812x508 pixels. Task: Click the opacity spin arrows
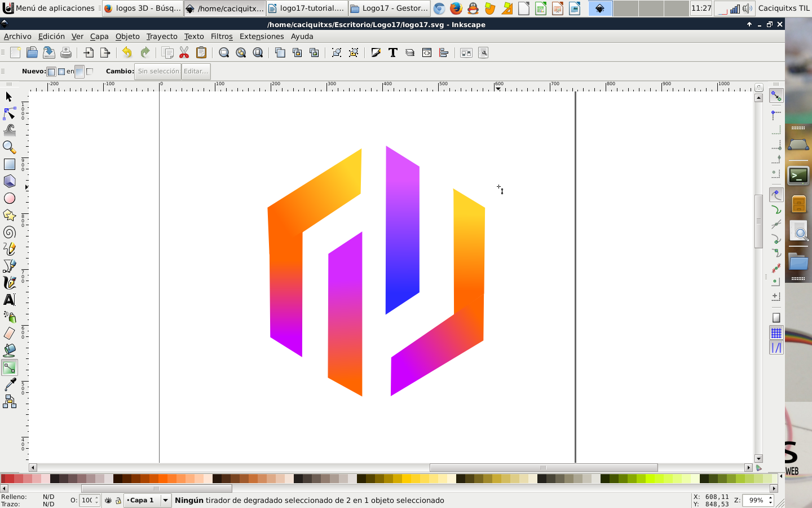click(x=97, y=500)
